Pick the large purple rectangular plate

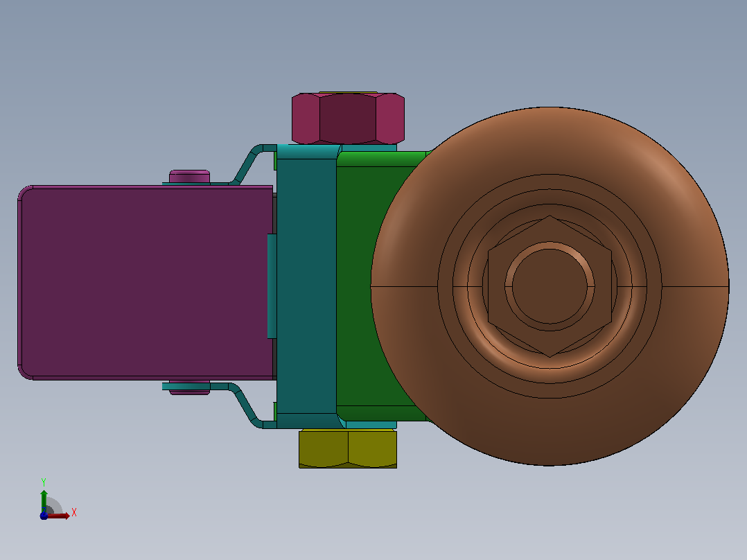[146, 283]
